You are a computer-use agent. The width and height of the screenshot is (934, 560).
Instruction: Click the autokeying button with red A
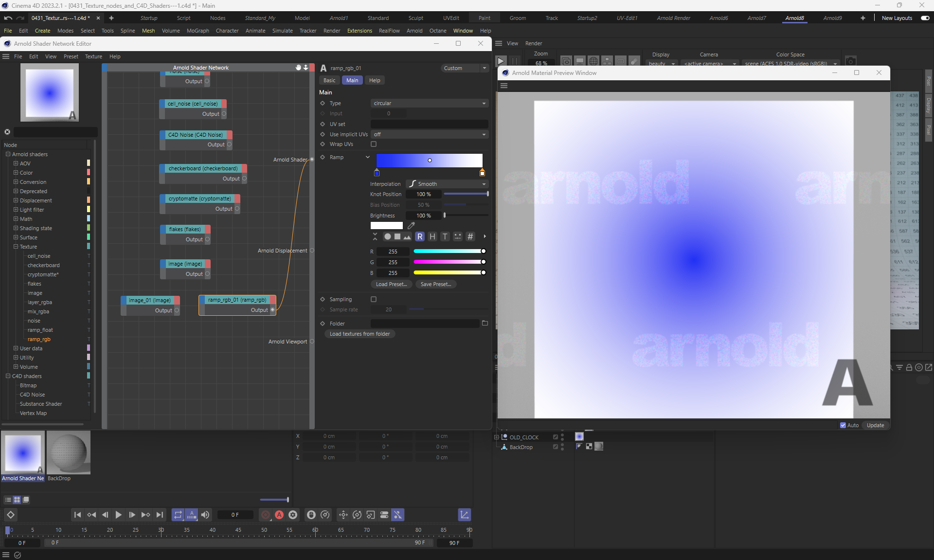pos(279,515)
